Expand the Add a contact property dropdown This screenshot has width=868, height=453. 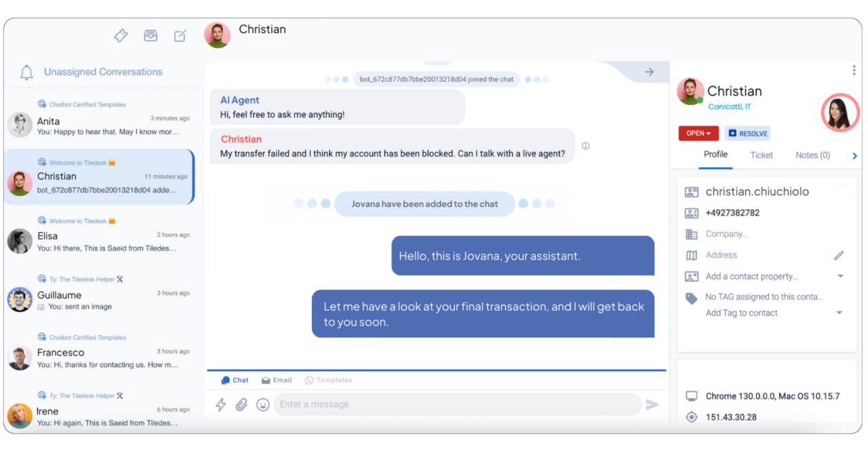point(840,277)
